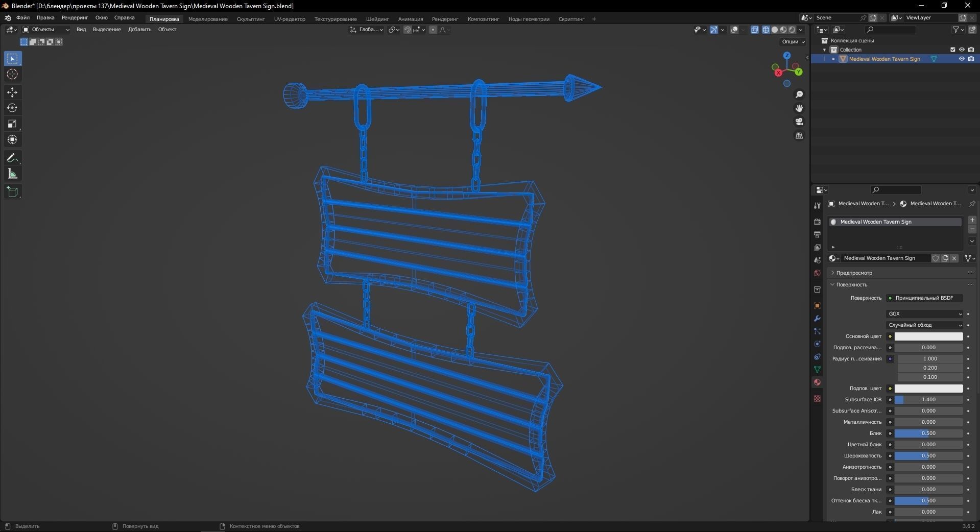Collapse the 'Поверхность' panel
Viewport: 980px width, 532px height.
tap(851, 285)
